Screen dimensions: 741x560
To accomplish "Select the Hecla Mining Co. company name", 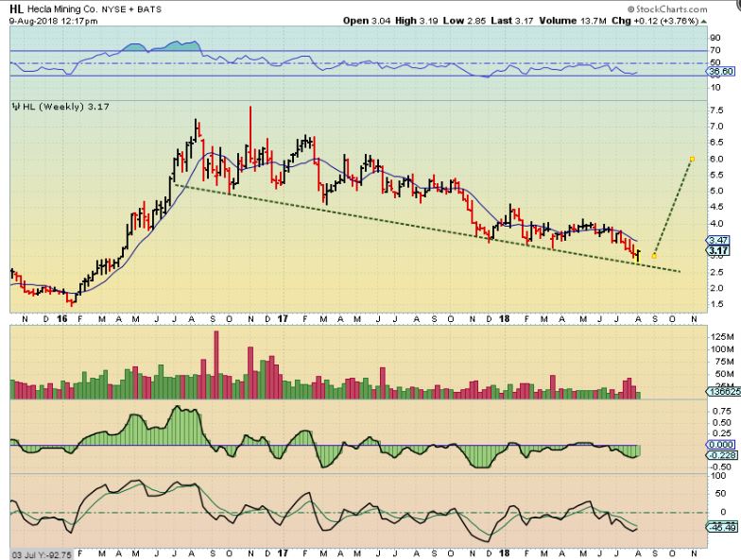I will click(62, 9).
